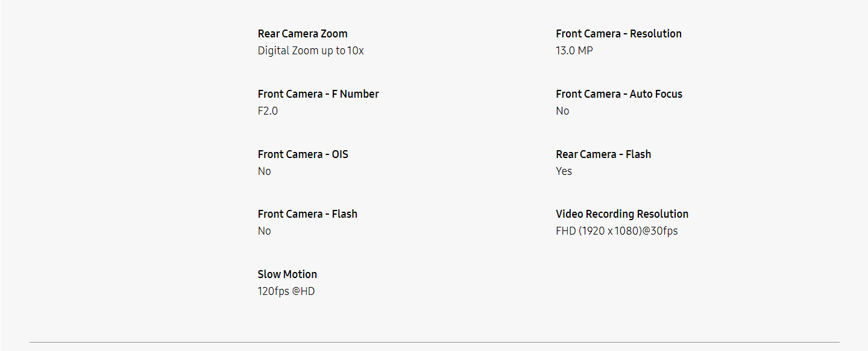Click the Front Camera - F Number heading
Image resolution: width=868 pixels, height=351 pixels.
[x=318, y=94]
